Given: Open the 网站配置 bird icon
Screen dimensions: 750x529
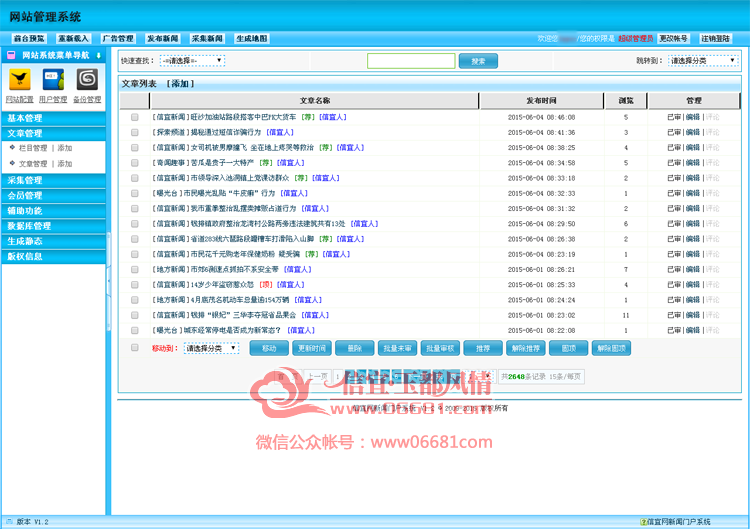Looking at the screenshot, I should coord(20,79).
